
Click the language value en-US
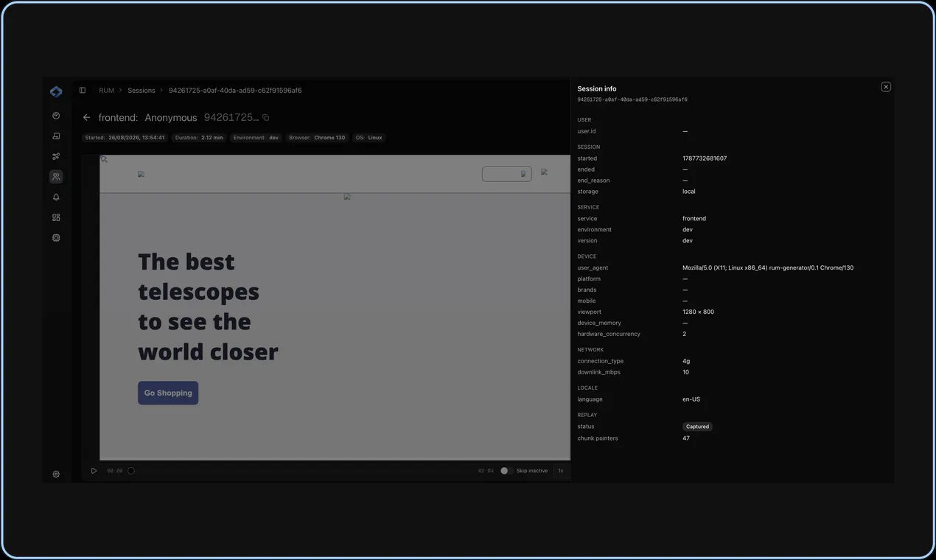coord(691,399)
